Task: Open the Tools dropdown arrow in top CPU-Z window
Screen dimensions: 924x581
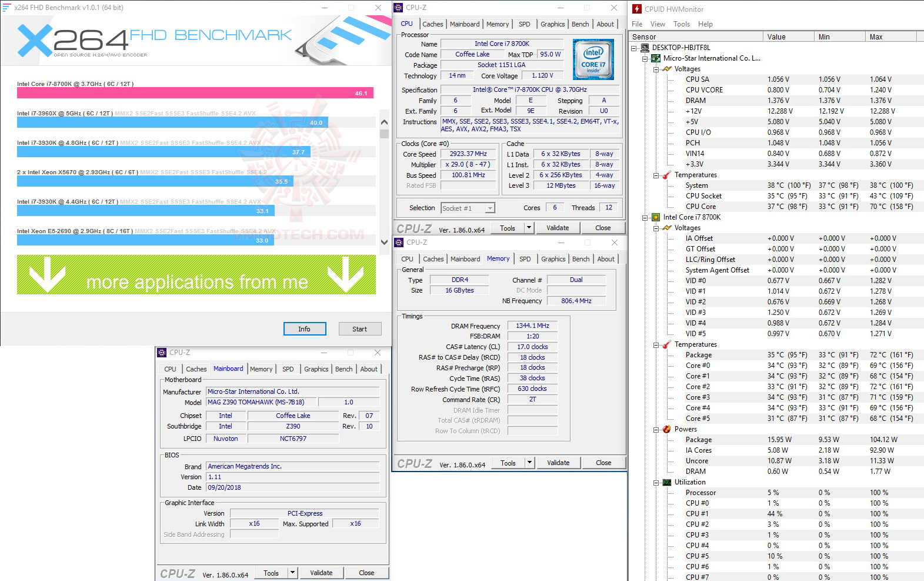Action: pos(529,228)
